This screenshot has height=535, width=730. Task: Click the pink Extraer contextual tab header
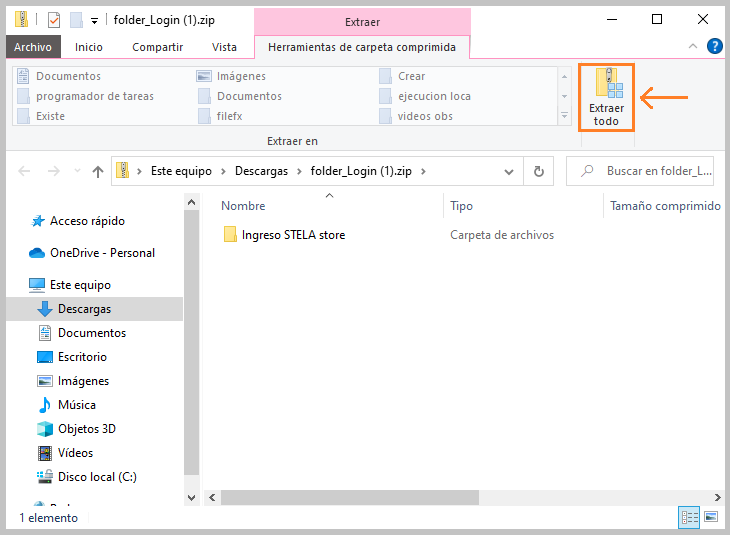362,21
